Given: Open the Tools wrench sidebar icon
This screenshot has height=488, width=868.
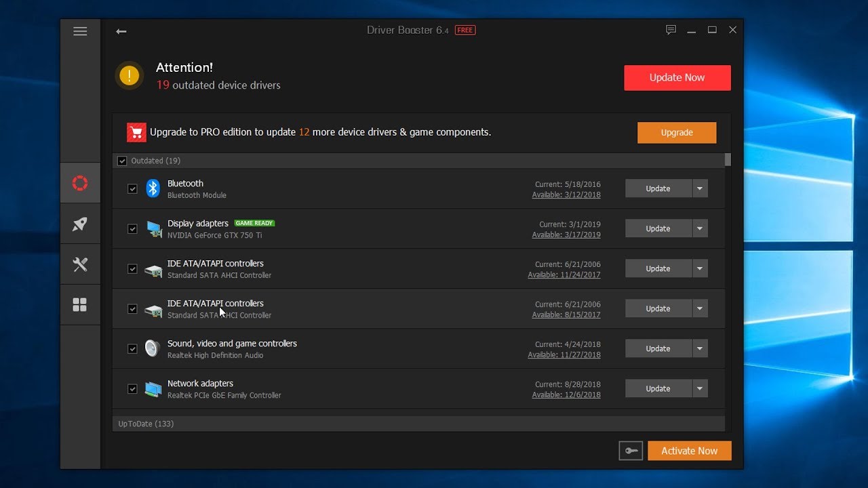Looking at the screenshot, I should pos(80,264).
